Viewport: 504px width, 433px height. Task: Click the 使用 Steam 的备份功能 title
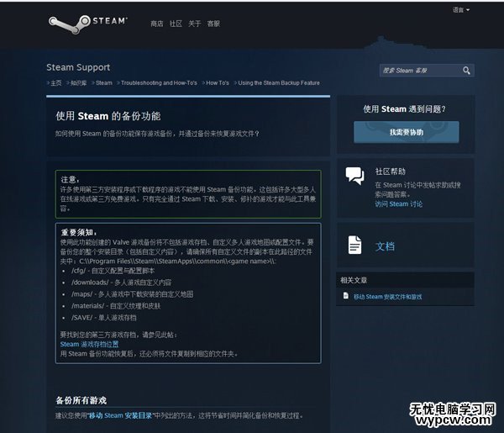tap(108, 116)
